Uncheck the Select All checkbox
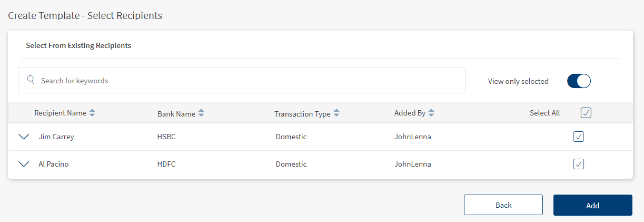Screen dimensions: 644x222 coord(586,113)
